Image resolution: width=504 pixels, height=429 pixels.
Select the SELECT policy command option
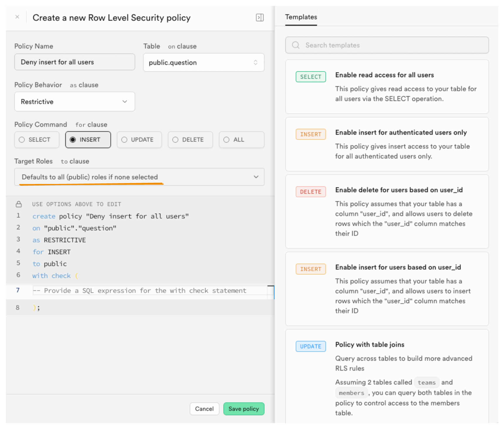[x=37, y=140]
